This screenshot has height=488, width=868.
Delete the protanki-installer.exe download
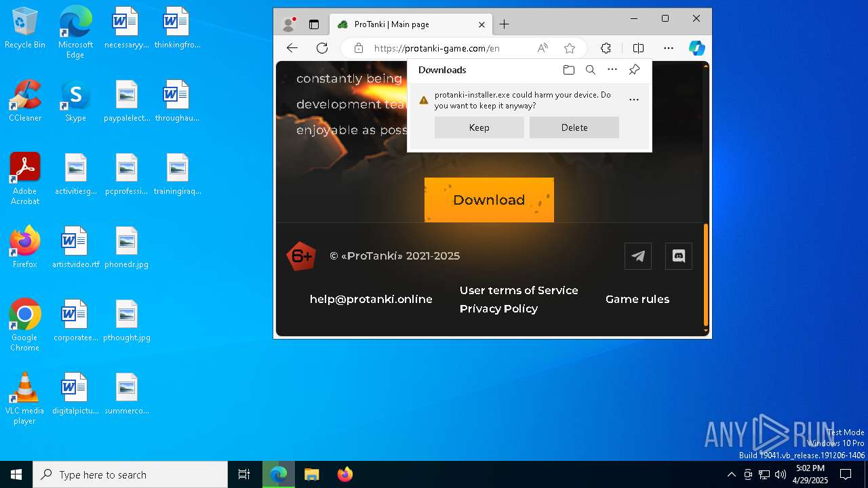(574, 127)
